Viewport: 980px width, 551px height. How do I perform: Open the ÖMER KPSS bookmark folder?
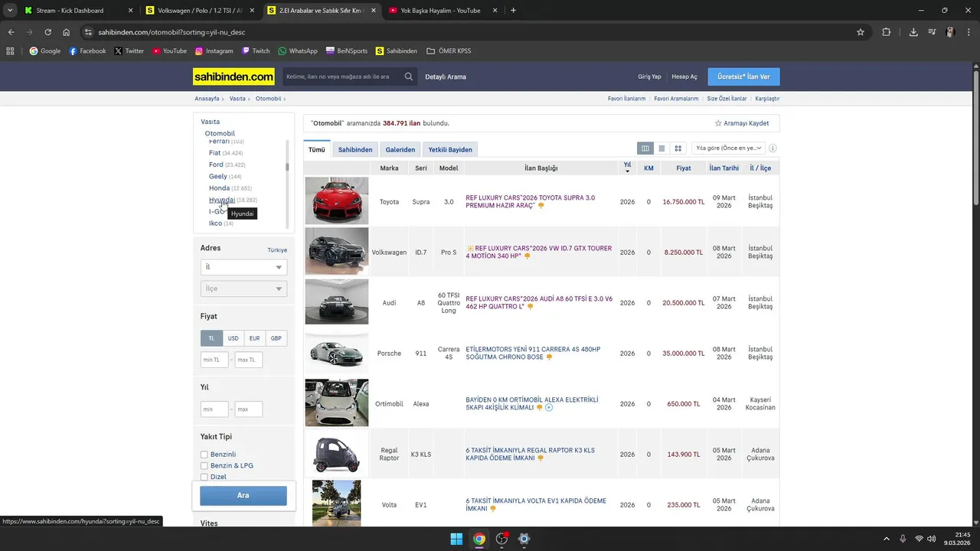tap(449, 51)
